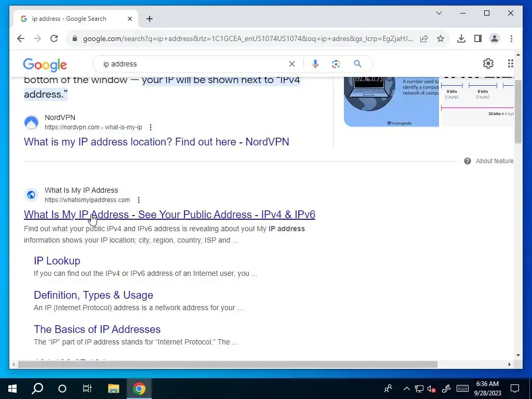
Task: Toggle Chrome side panel
Action: 478,38
